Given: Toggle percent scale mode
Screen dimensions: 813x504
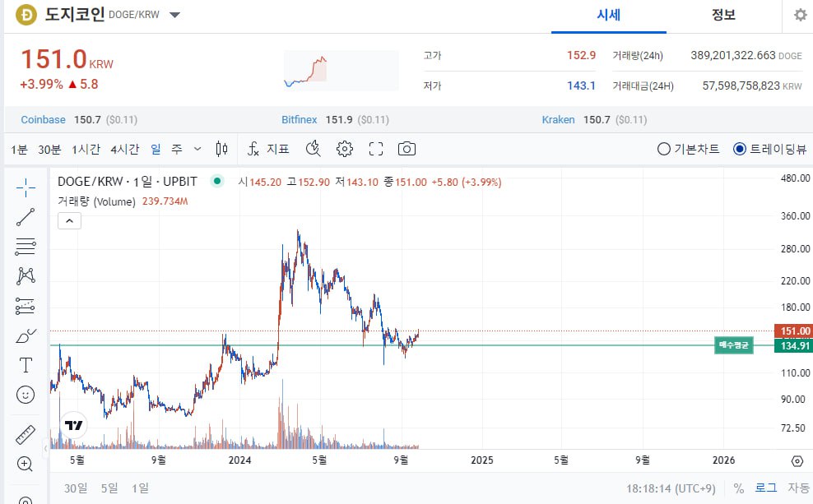Looking at the screenshot, I should [x=739, y=488].
